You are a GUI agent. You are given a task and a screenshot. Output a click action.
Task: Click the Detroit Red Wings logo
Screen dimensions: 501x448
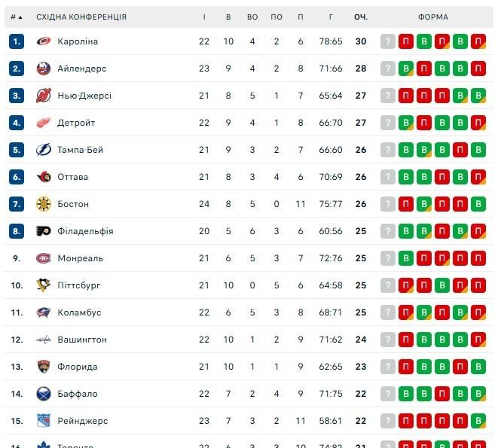[x=43, y=123]
